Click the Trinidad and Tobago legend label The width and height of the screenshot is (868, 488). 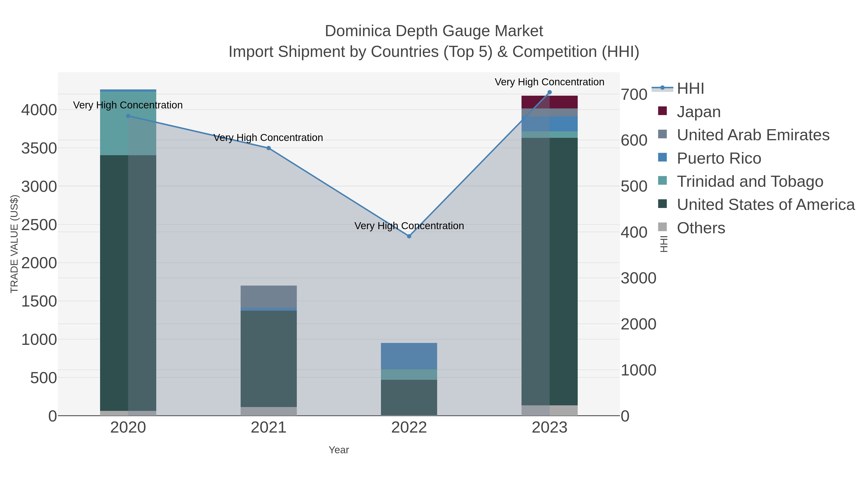(750, 181)
